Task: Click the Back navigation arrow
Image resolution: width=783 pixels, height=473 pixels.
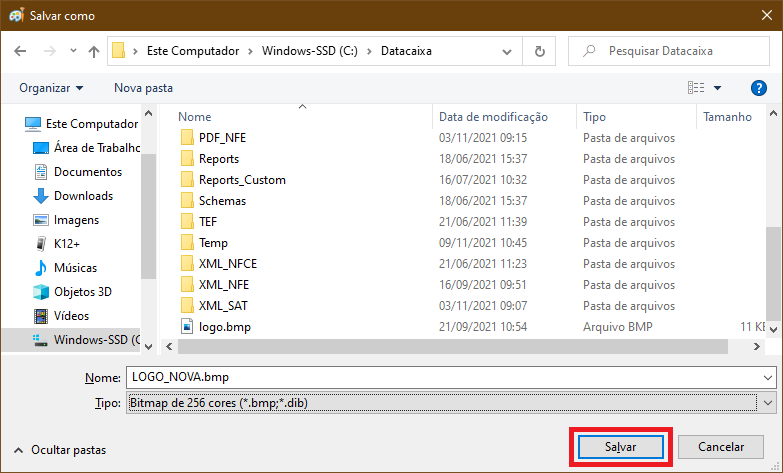Action: [x=20, y=51]
